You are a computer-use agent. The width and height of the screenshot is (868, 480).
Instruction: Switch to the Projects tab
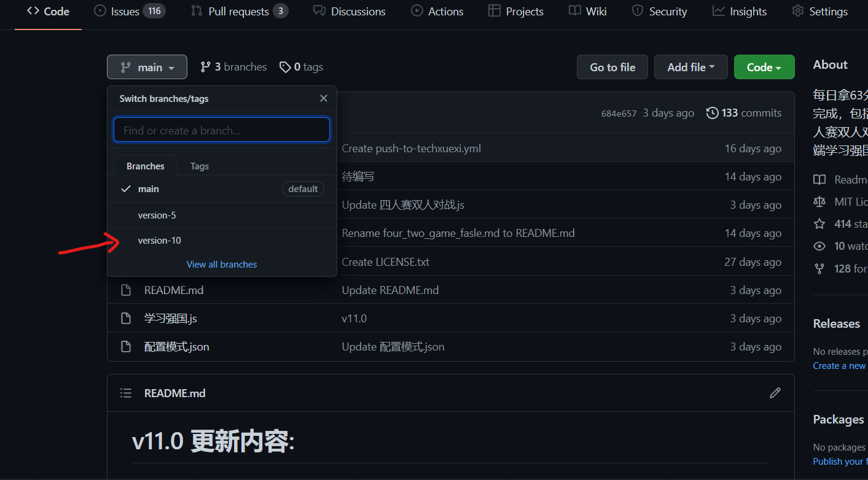(x=516, y=11)
